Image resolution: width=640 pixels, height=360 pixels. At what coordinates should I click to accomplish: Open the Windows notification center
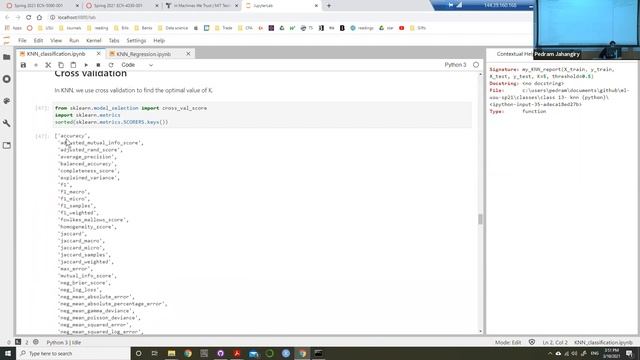coord(630,353)
